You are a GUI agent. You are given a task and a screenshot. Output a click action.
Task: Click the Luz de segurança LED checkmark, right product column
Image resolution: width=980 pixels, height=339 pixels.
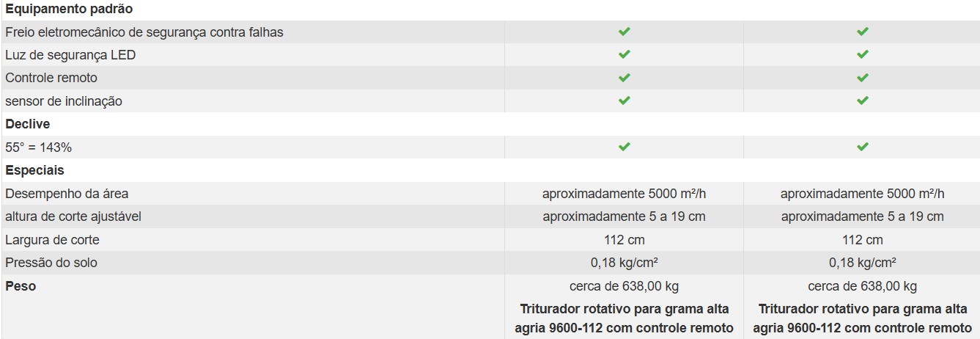[x=863, y=54]
